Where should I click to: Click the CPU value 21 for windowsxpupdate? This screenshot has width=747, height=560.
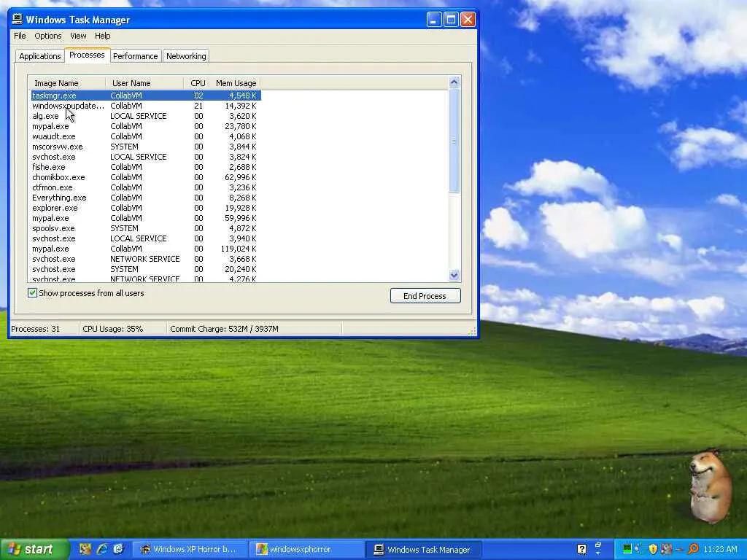click(x=198, y=106)
